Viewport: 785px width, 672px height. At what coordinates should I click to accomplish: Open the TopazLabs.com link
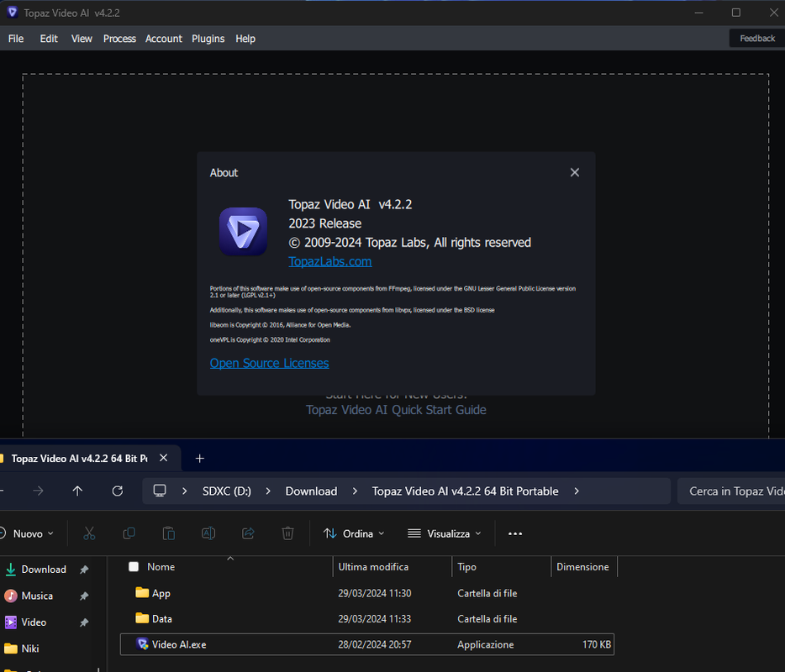point(330,261)
